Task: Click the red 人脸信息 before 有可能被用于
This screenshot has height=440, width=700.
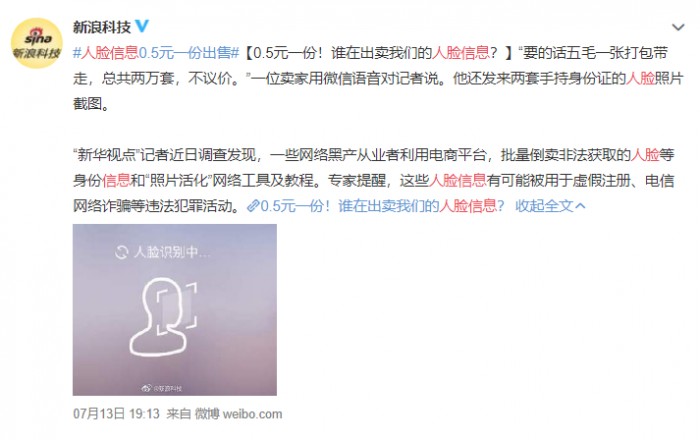Action: coord(458,180)
